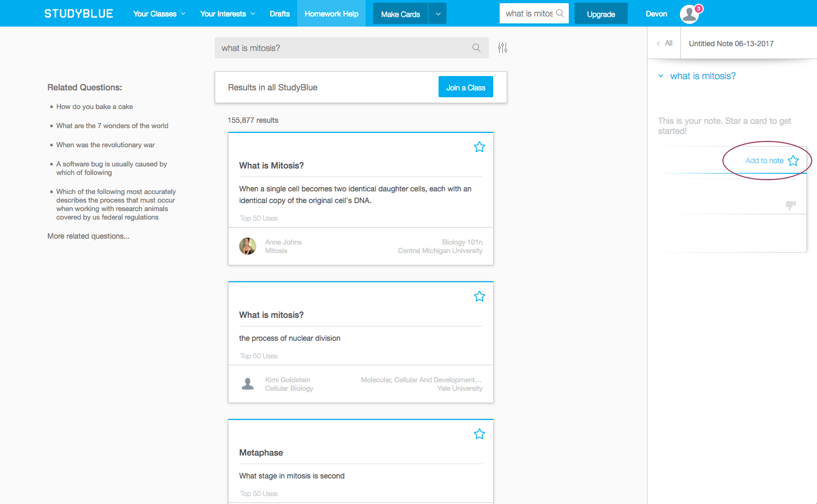Click the 'the process of nuclear division' answer text
The image size is (817, 504).
click(x=290, y=338)
